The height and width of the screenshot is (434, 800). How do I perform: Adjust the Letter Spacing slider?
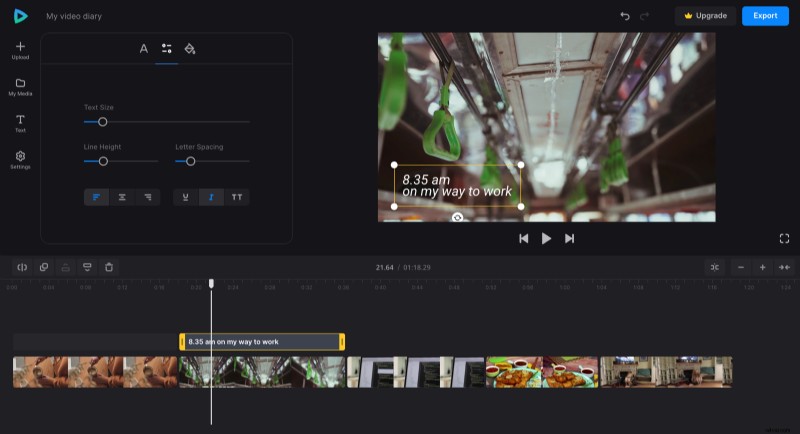[190, 161]
